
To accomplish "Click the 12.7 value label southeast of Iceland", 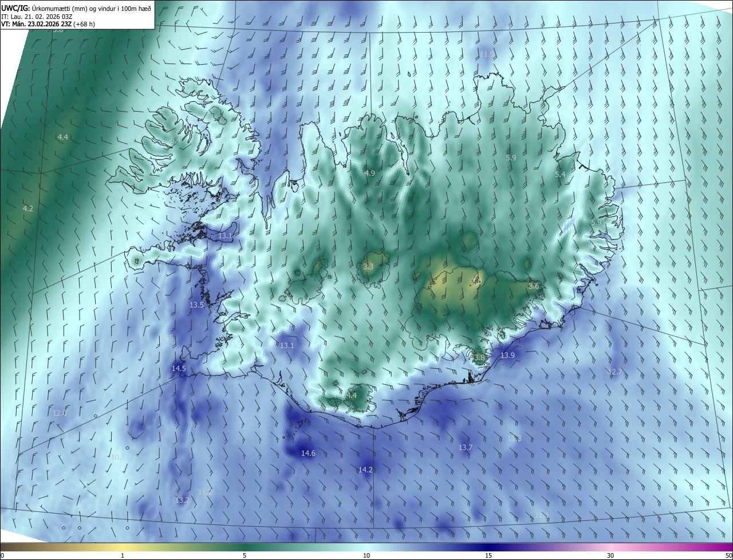I will pos(614,372).
